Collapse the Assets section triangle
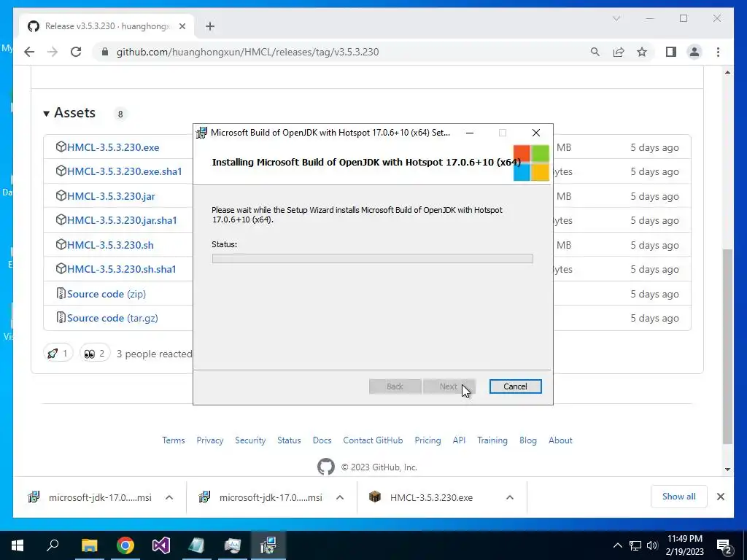Image resolution: width=747 pixels, height=560 pixels. click(46, 113)
